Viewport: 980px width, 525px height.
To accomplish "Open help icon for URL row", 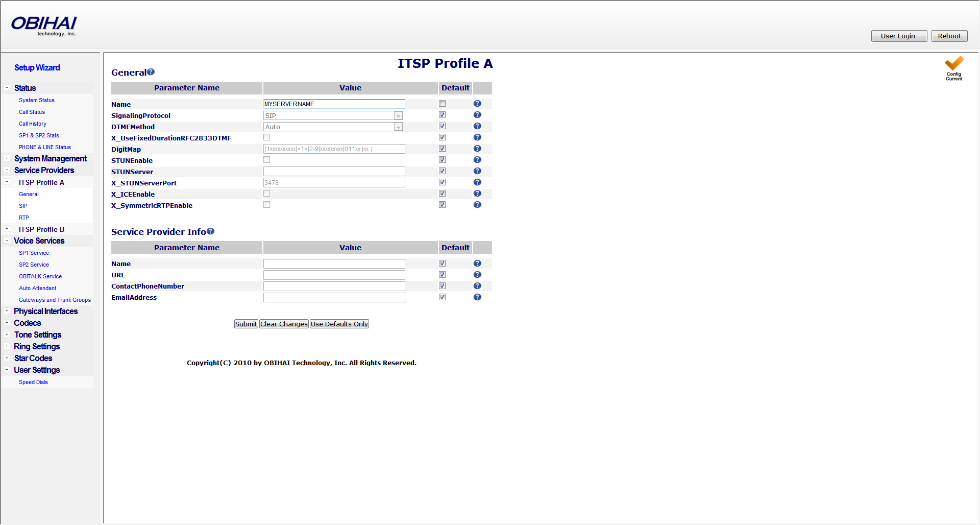I will coord(477,275).
